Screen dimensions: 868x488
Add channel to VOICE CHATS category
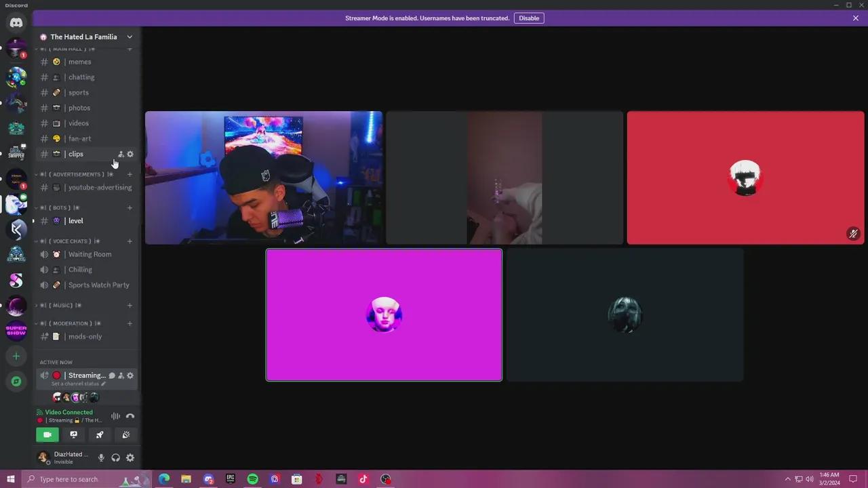coord(130,241)
